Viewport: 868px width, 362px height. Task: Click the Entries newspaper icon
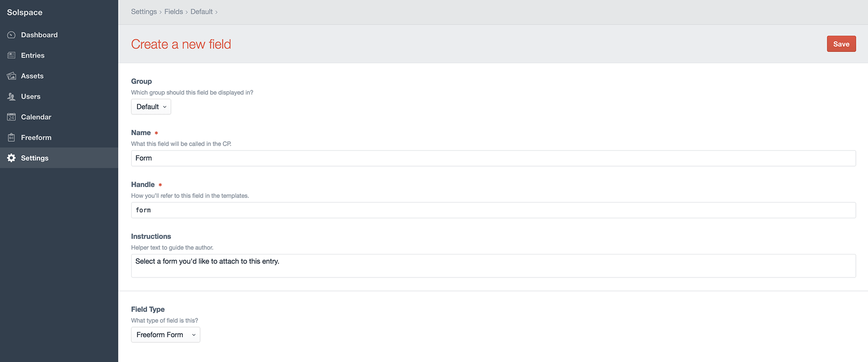(12, 56)
